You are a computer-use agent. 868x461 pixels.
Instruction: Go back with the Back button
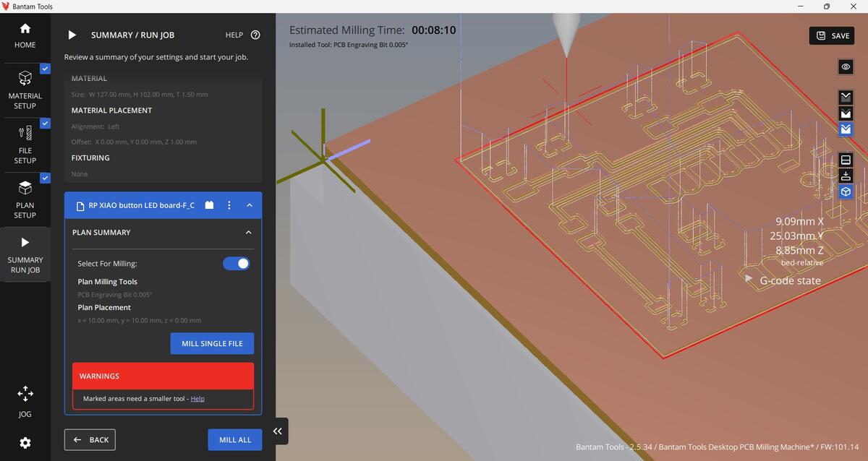[x=90, y=439]
